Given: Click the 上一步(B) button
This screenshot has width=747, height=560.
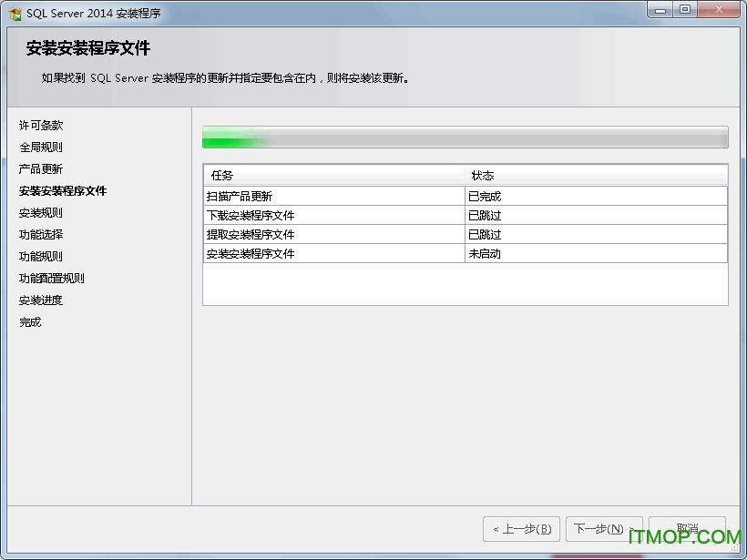Looking at the screenshot, I should pyautogui.click(x=520, y=529).
